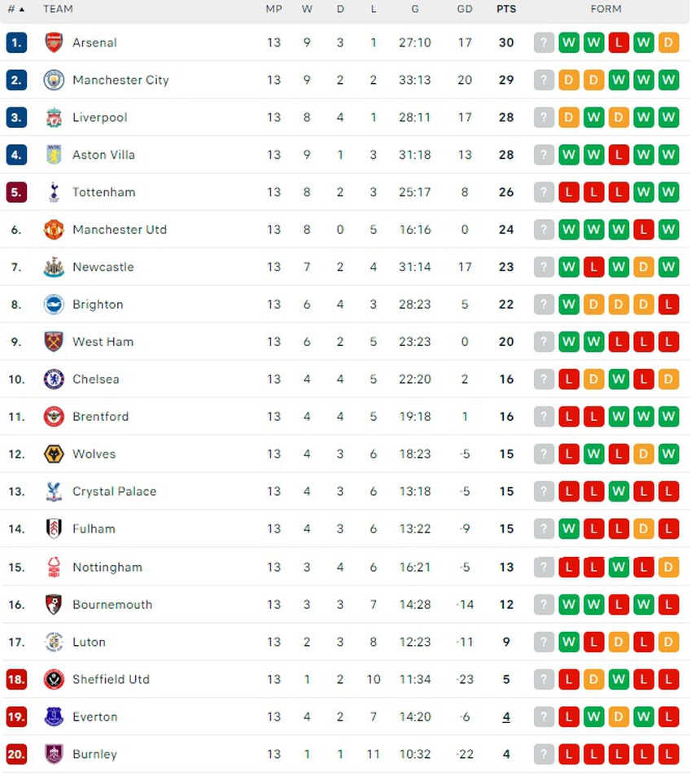Sort standings by PTS column header
Screen dimensions: 700x776
(506, 9)
